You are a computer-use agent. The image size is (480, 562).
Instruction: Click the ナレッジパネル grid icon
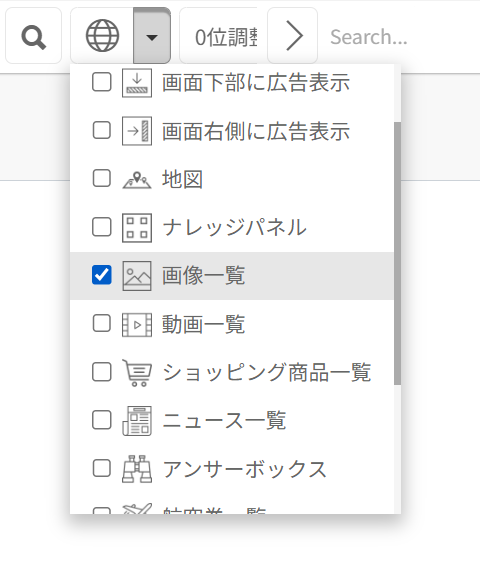click(137, 228)
